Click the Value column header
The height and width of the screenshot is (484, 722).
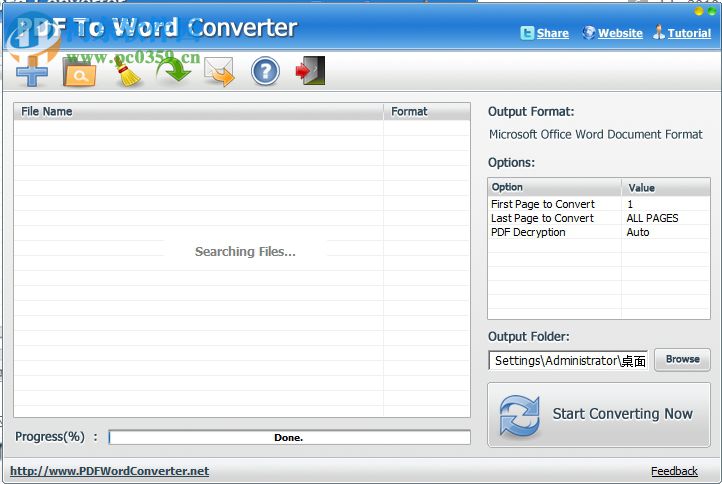tap(666, 187)
